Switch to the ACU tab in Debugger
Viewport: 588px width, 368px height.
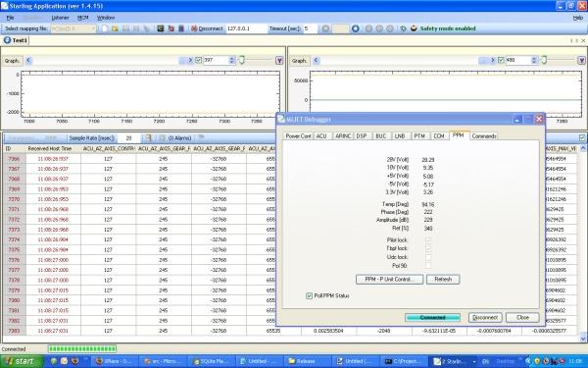[x=321, y=136]
